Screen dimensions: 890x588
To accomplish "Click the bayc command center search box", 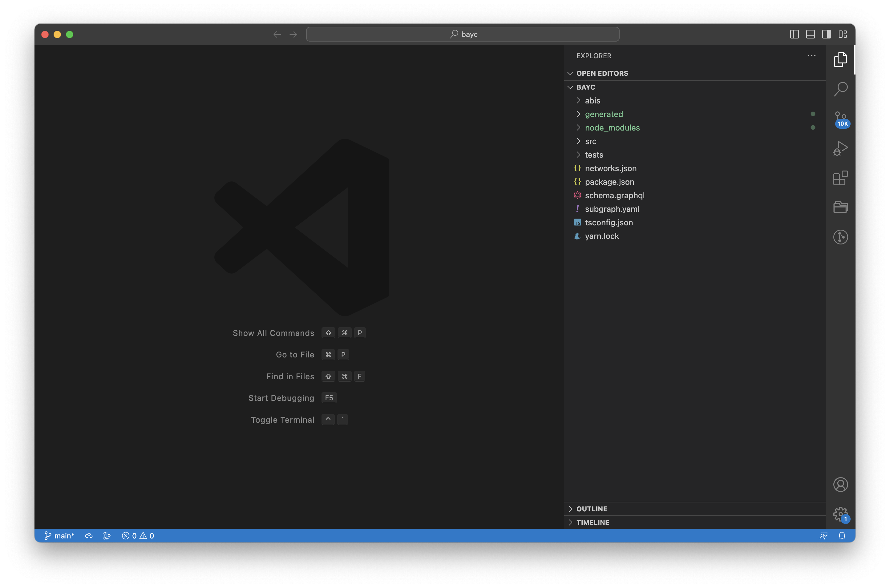I will point(463,34).
